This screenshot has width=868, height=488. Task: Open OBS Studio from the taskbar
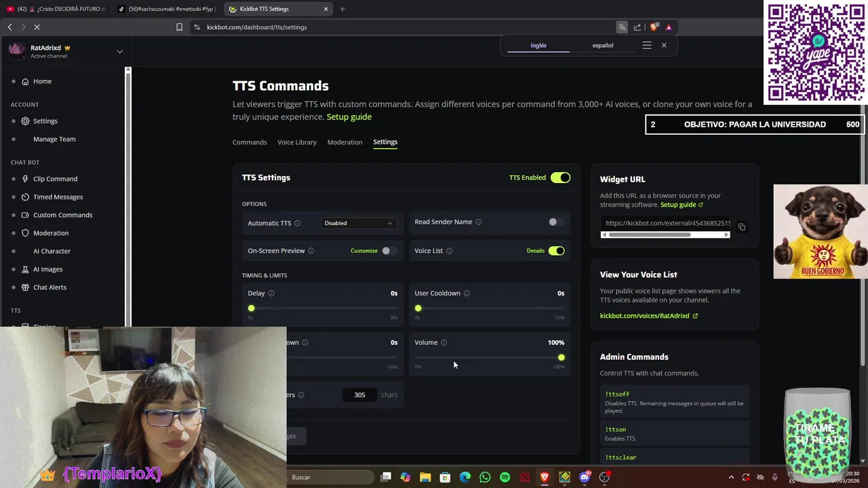604,477
